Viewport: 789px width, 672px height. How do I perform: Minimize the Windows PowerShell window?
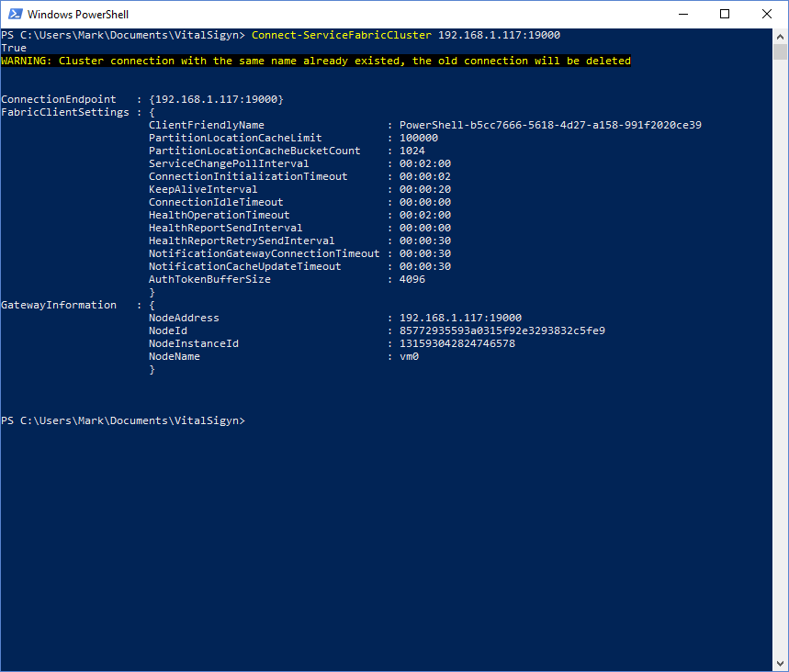point(682,14)
